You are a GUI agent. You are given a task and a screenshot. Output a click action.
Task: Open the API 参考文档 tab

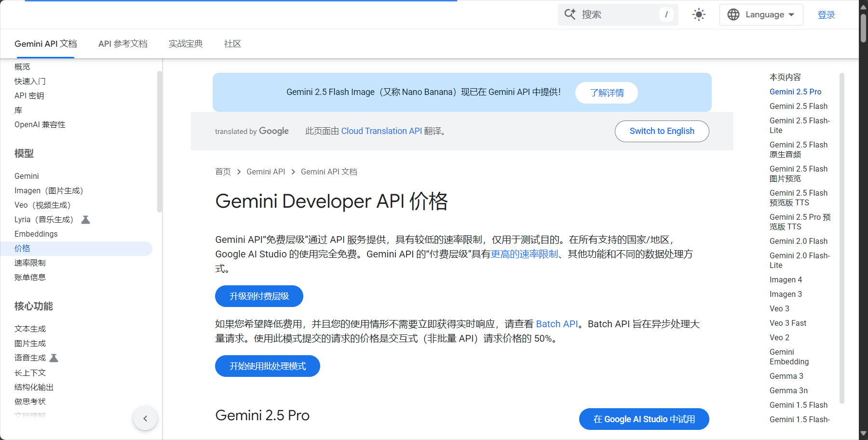[123, 44]
